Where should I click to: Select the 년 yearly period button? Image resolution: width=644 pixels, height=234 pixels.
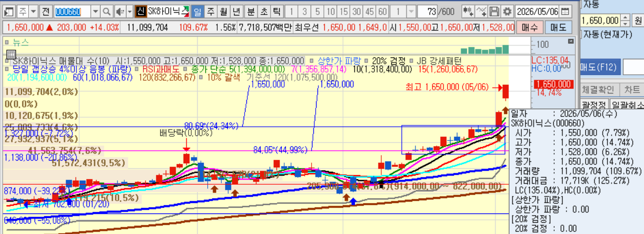pos(236,11)
